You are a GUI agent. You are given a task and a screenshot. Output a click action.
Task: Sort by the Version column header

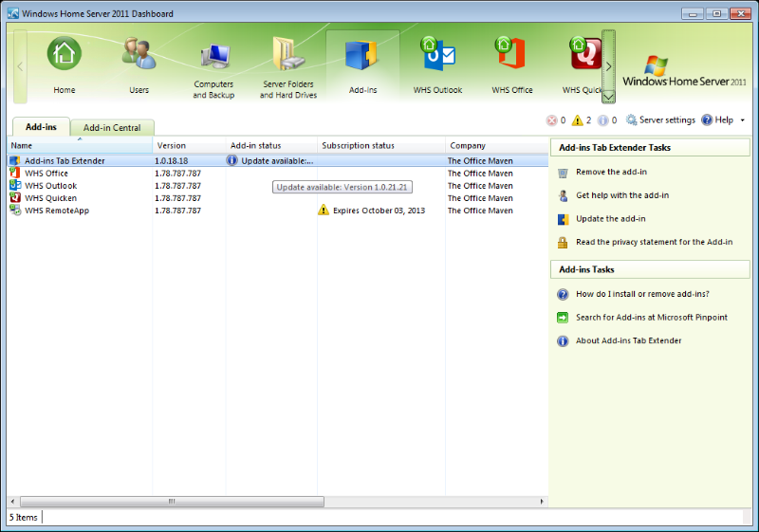tap(189, 145)
